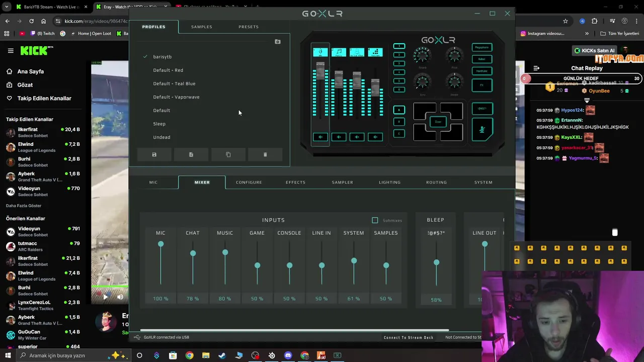Open Gözat in Kick sidebar

(25, 85)
